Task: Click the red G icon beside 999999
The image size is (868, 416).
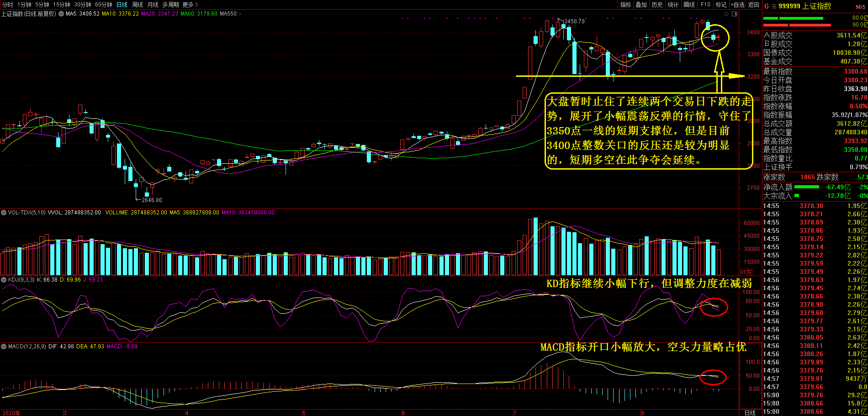Action: (767, 6)
